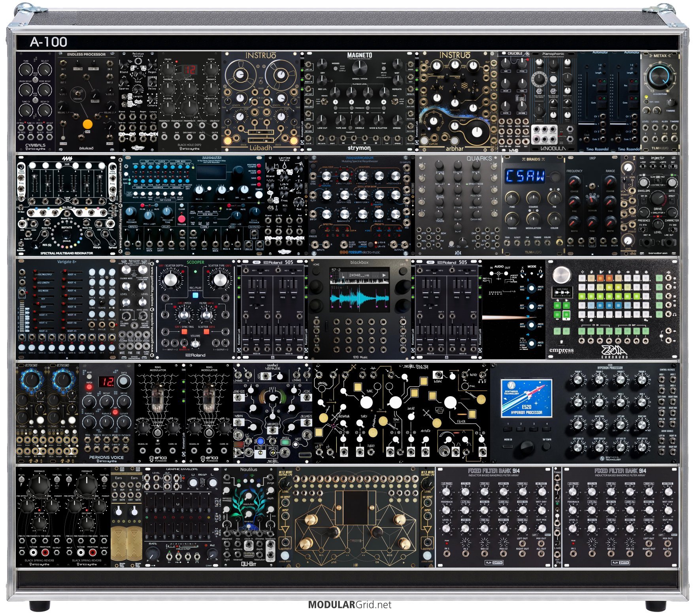700x613 pixels.
Task: Click the question-mark help icon under the Zoia grid
Action: [x=591, y=320]
